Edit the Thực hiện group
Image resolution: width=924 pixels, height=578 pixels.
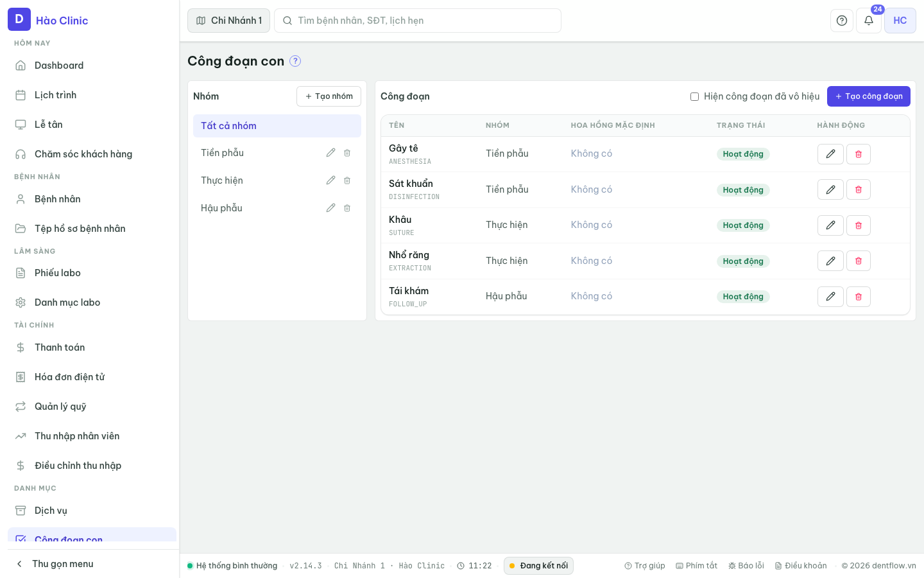[x=330, y=180]
